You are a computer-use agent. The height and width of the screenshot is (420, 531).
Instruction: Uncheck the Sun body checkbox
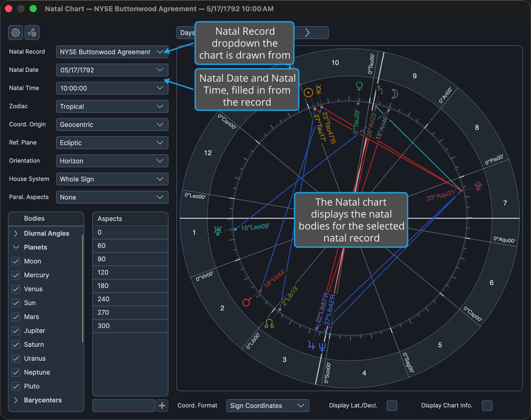pos(16,303)
